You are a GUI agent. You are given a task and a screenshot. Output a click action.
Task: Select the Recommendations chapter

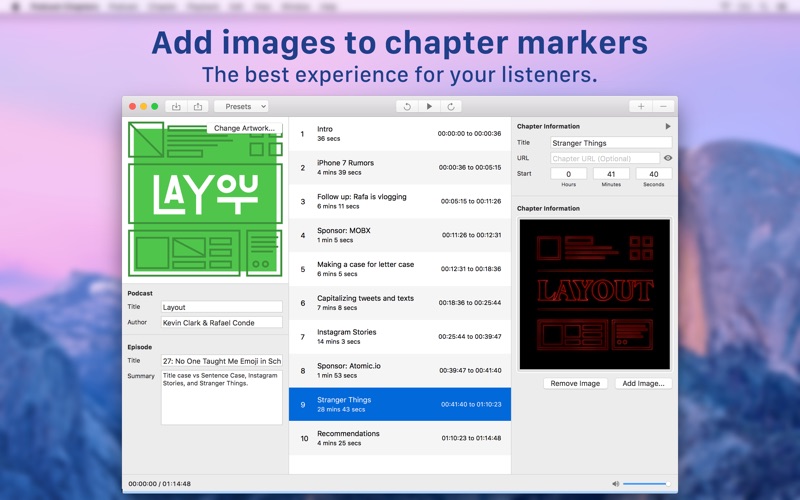[x=399, y=438]
